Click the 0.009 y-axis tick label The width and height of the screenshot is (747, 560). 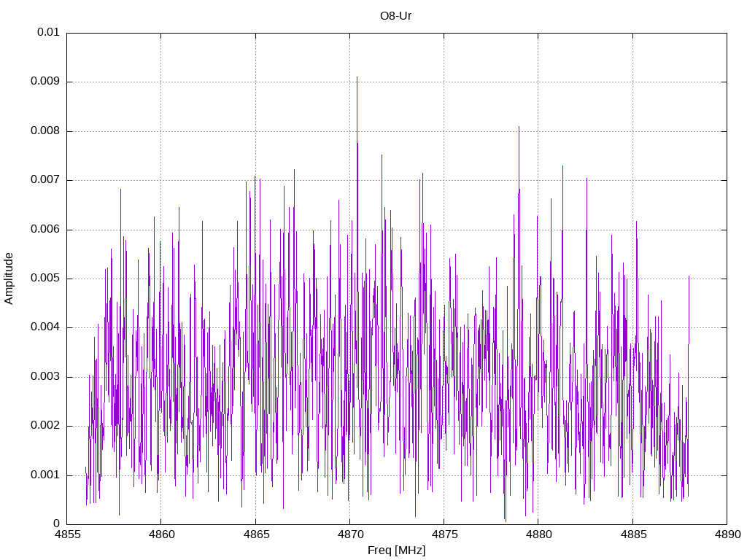tap(44, 82)
